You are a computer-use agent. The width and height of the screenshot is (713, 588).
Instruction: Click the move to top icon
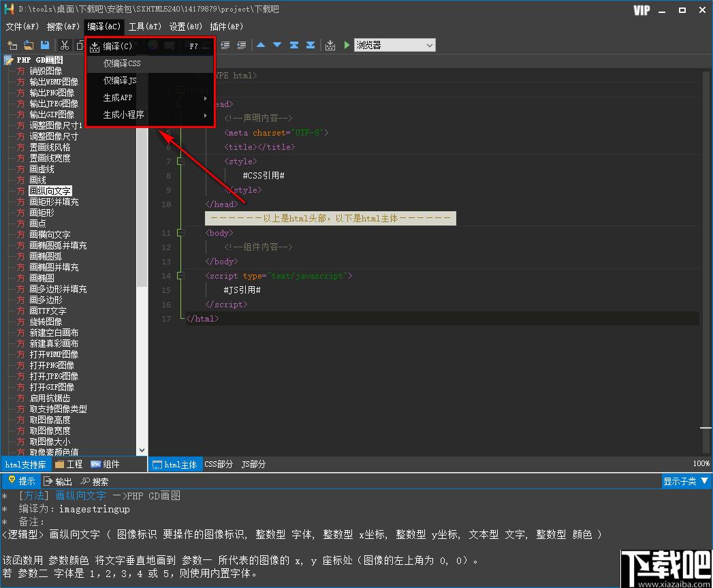coord(294,45)
